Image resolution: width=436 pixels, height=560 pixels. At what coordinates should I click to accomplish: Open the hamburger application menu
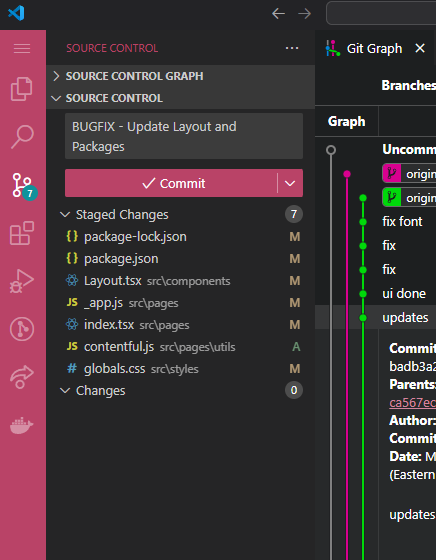point(22,48)
